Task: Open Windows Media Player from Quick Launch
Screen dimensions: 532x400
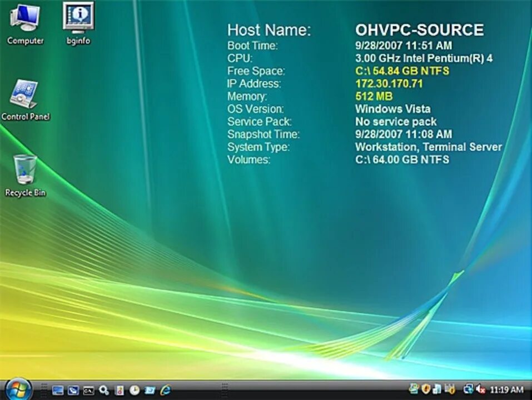Action: 148,390
